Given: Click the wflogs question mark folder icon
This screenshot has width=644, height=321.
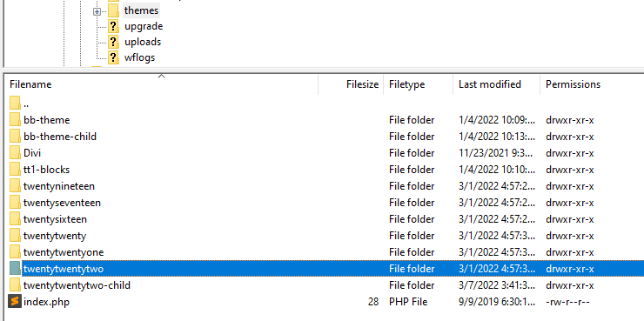Looking at the screenshot, I should pyautogui.click(x=114, y=57).
